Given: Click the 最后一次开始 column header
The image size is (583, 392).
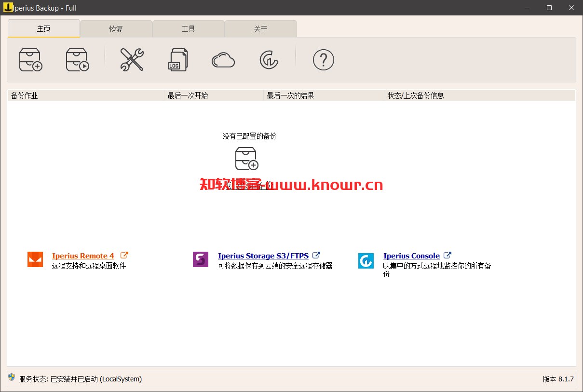Looking at the screenshot, I should 214,95.
